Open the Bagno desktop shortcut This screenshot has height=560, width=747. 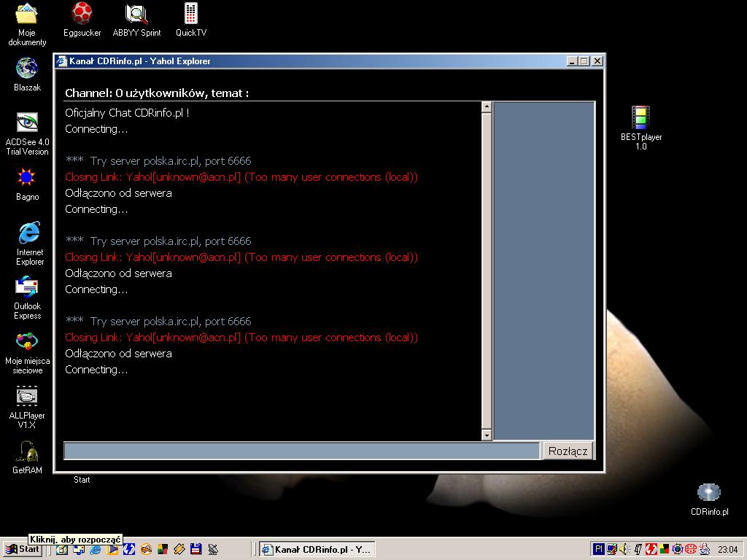tap(27, 184)
